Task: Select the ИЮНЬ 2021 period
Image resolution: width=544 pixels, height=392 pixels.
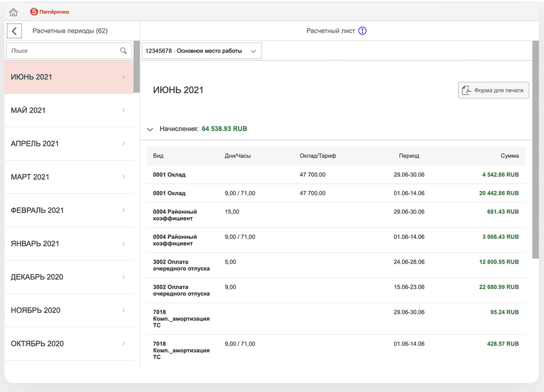Action: click(69, 77)
